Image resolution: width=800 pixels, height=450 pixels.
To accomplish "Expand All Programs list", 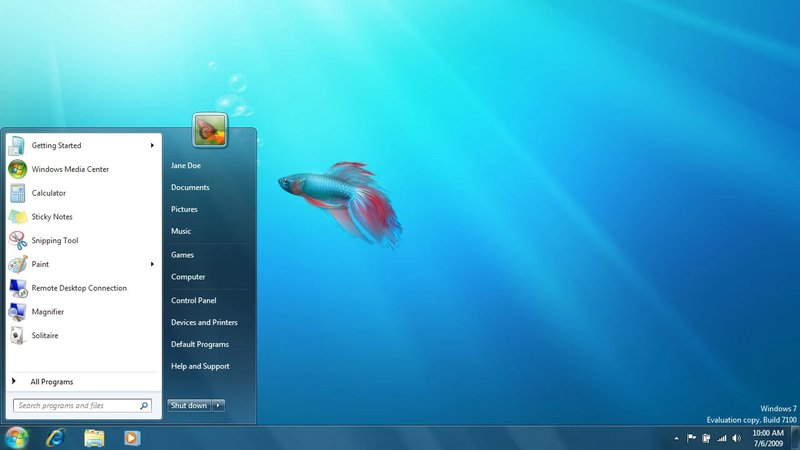I will (x=50, y=382).
